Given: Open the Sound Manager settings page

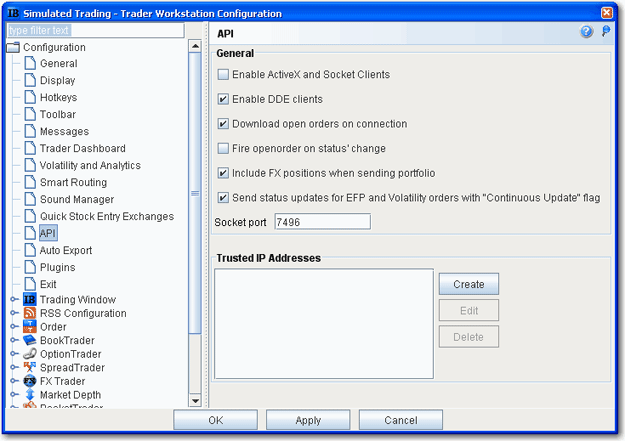Looking at the screenshot, I should click(77, 199).
